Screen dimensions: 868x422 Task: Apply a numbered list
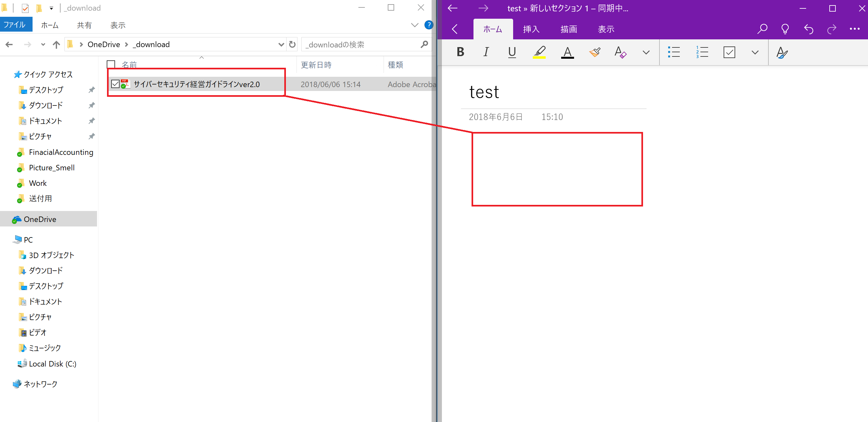pyautogui.click(x=702, y=52)
